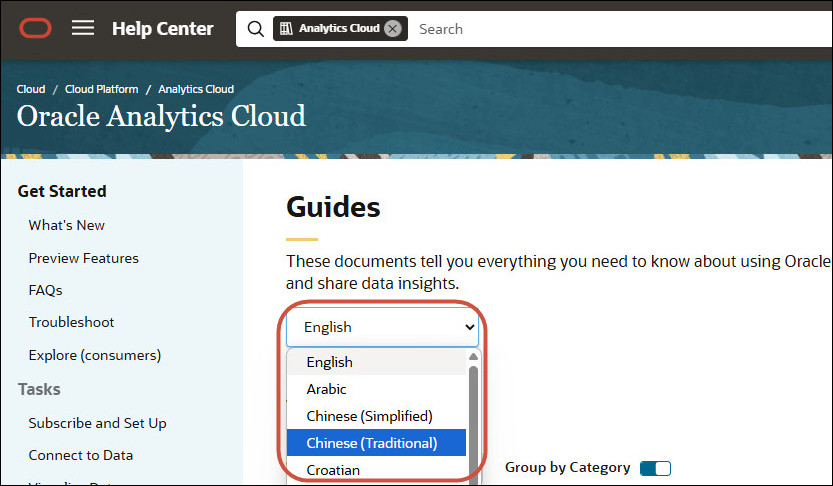Select Croatian from the language list

376,470
